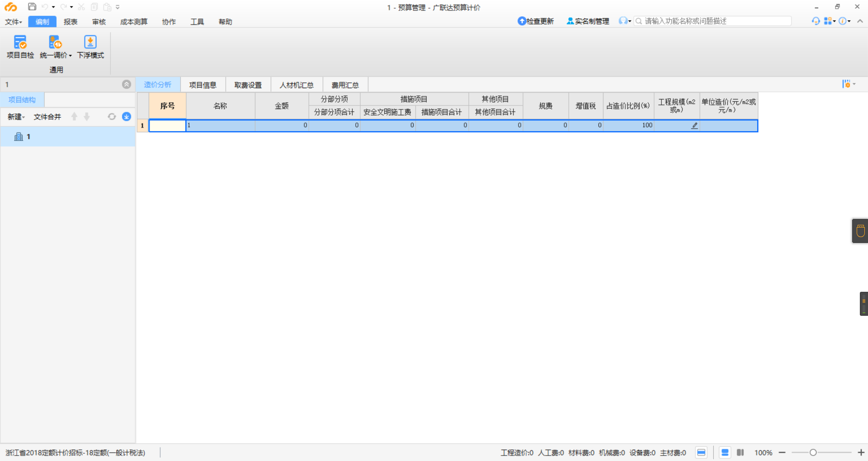Click the undo arrow icon
The image size is (868, 461).
click(x=45, y=7)
